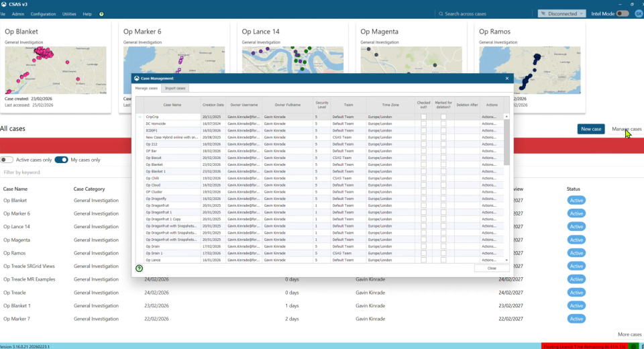Click the Case Management dialog logo icon
This screenshot has width=644, height=349.
coord(137,79)
